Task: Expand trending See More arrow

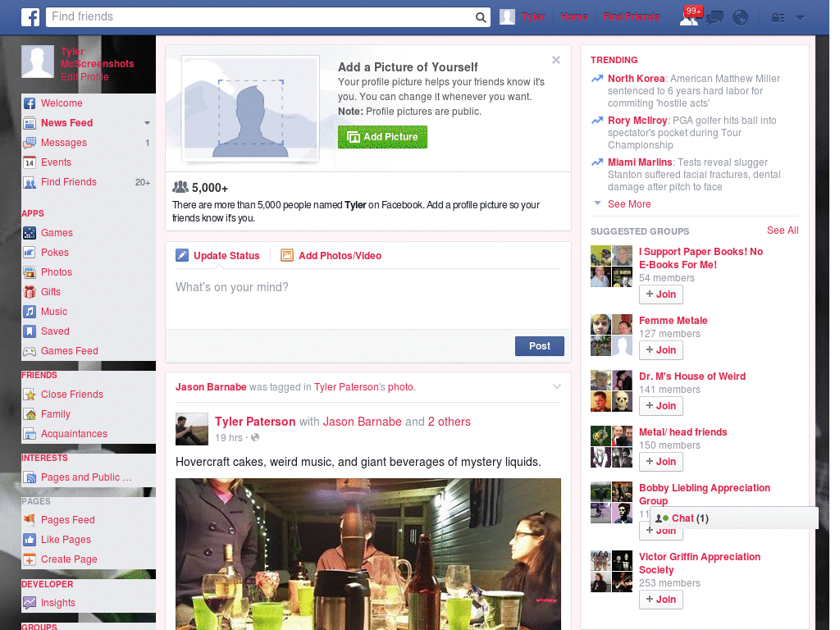Action: [597, 203]
